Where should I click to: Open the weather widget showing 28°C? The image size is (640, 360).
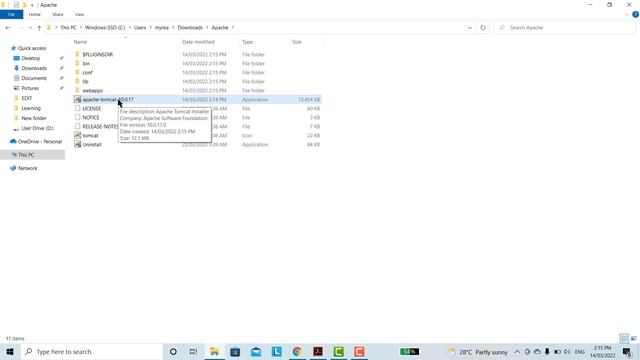(x=478, y=352)
